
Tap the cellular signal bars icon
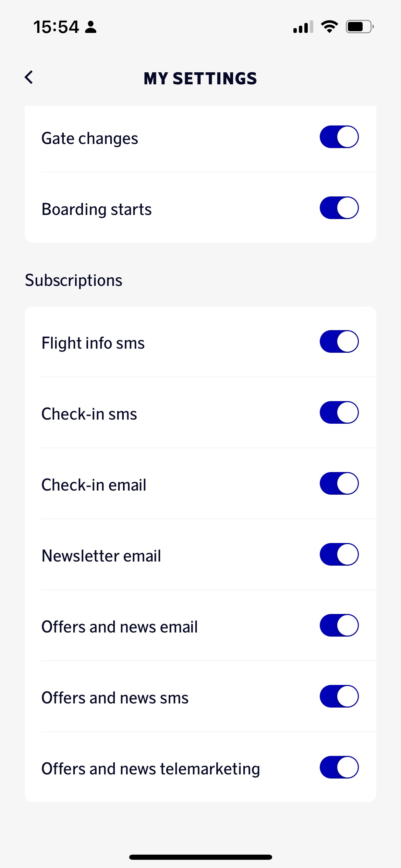[x=303, y=27]
